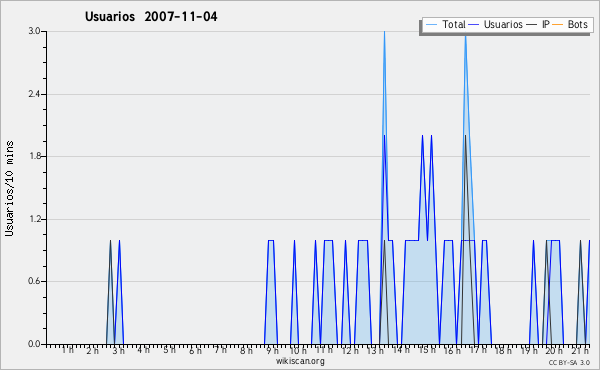Click the '8 h' x-axis label
Viewport: 600px width, 370px height.
click(246, 350)
